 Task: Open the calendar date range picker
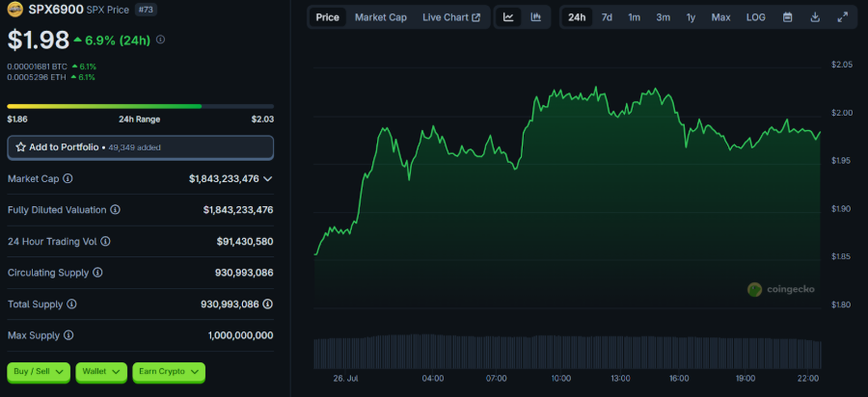(788, 17)
